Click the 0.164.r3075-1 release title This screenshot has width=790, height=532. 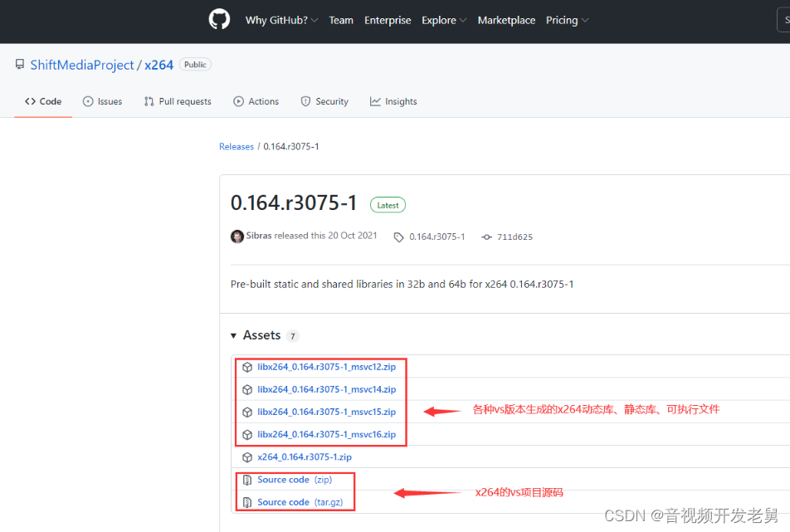[x=293, y=203]
